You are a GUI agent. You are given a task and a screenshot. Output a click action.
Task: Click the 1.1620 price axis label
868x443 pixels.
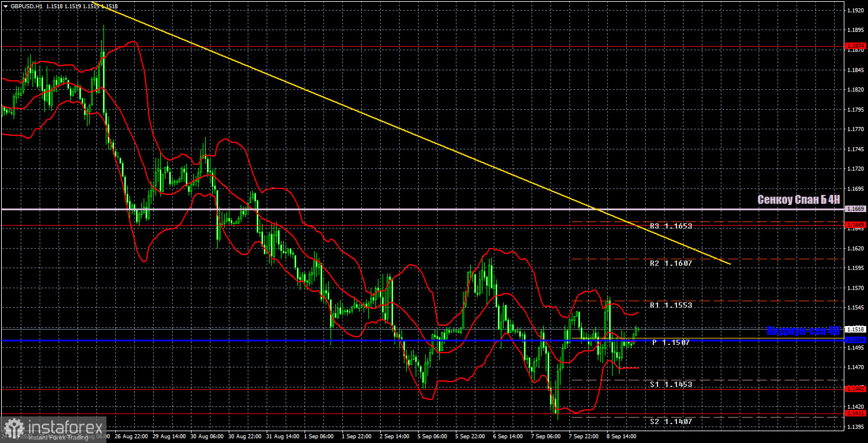[x=855, y=249]
